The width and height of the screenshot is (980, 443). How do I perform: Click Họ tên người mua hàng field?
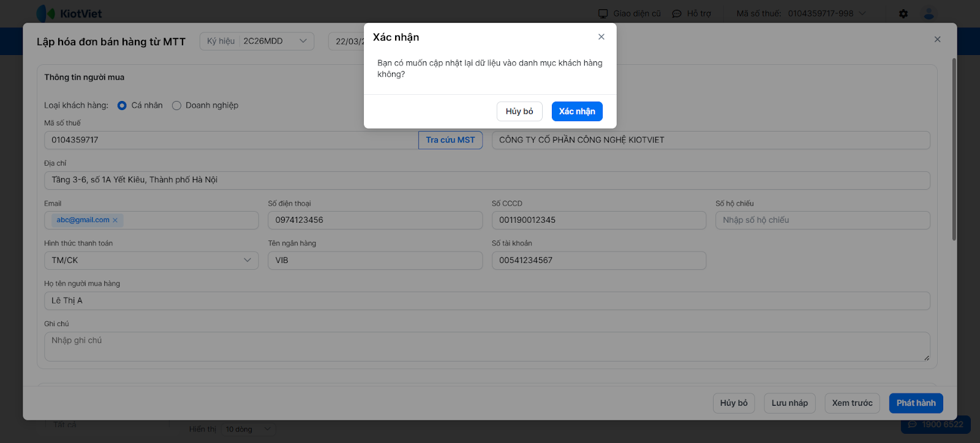[487, 300]
